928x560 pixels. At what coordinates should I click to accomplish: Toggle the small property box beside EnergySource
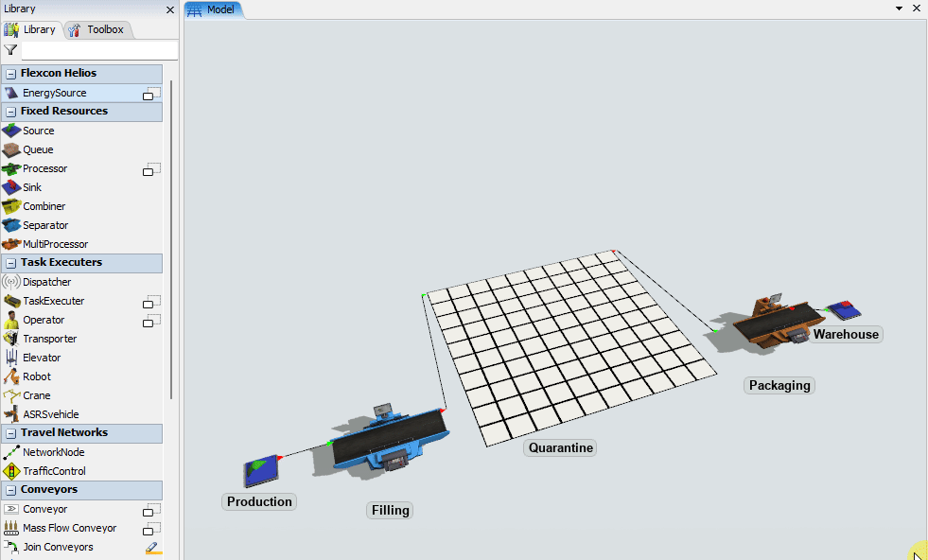click(149, 94)
